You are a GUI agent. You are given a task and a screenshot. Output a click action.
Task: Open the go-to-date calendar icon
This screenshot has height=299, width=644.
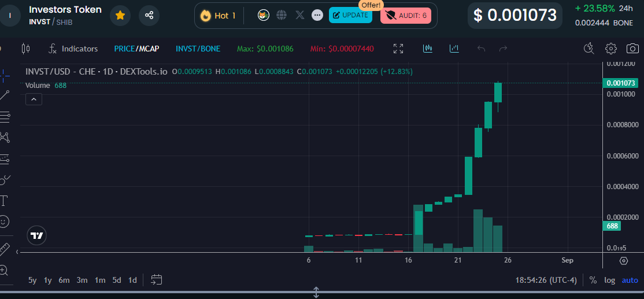(x=156, y=280)
